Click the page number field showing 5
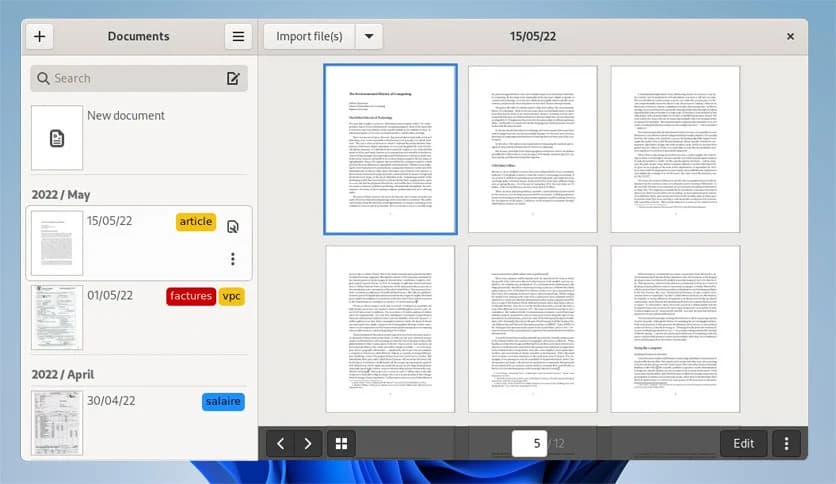Viewport: 836px width, 484px height. (529, 443)
